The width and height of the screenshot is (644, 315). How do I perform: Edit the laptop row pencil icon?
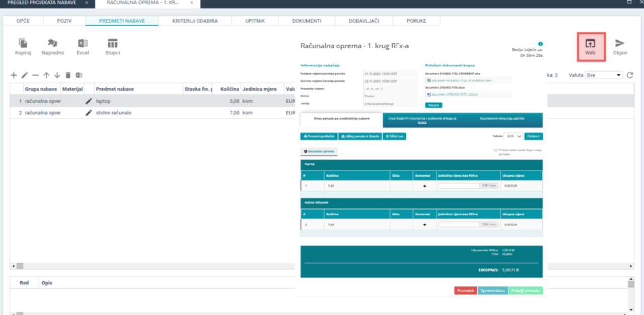[x=89, y=101]
